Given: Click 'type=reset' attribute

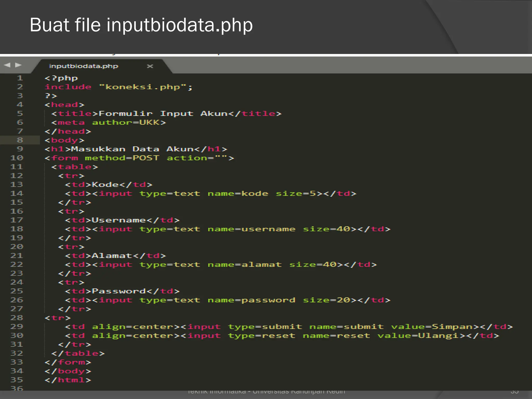Looking at the screenshot, I should point(262,336).
